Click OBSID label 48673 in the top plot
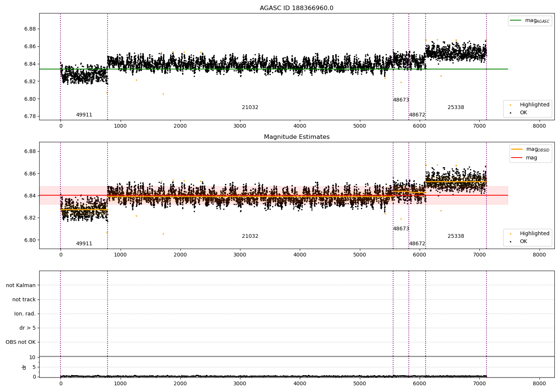The height and width of the screenshot is (392, 560). (401, 100)
